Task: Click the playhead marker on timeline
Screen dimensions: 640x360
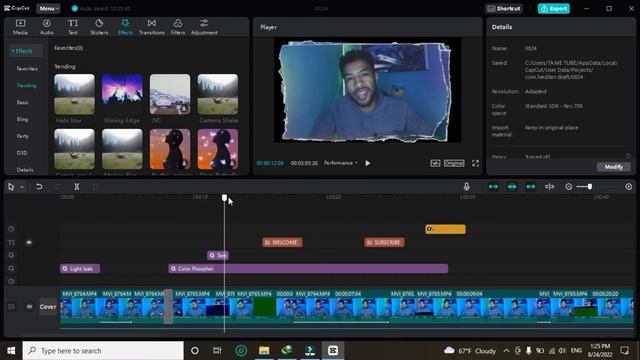Action: tap(224, 198)
